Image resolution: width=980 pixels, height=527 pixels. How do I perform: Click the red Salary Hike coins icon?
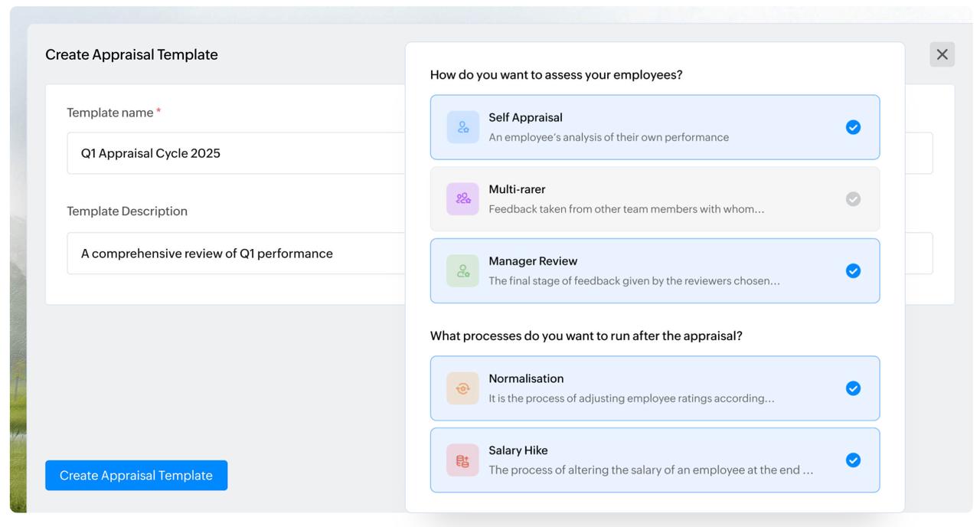[462, 460]
